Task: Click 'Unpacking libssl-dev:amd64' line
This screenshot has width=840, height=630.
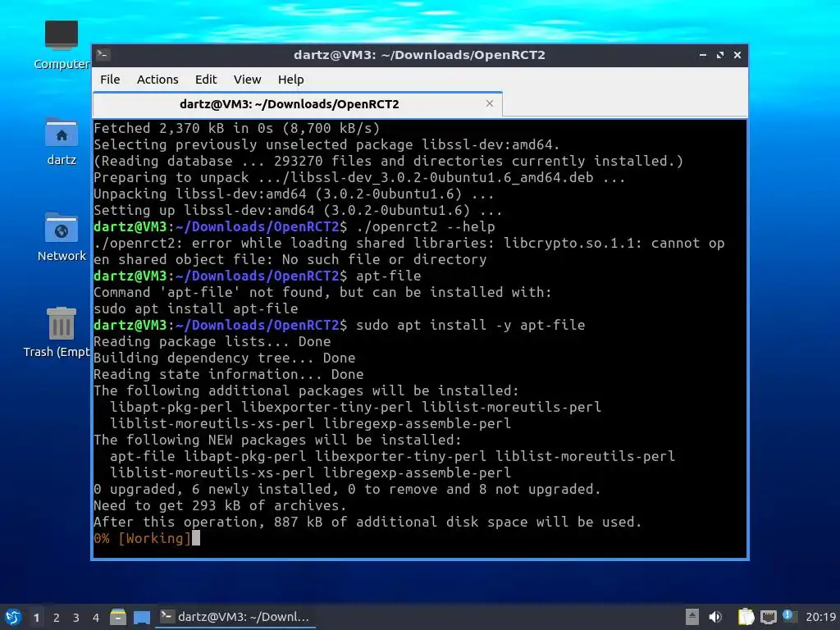Action: pyautogui.click(x=294, y=194)
